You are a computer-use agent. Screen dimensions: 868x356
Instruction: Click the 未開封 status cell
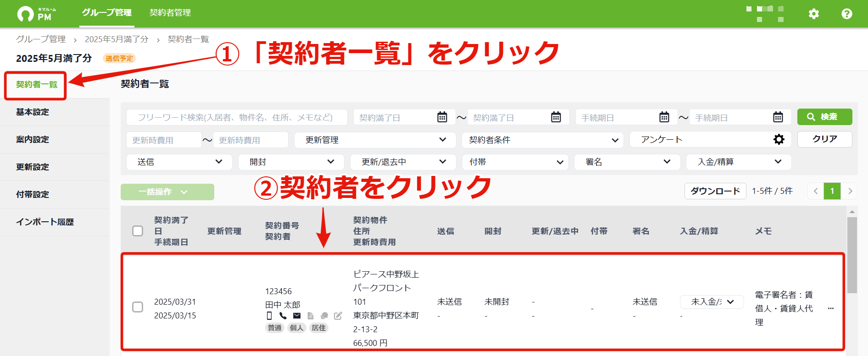[497, 302]
